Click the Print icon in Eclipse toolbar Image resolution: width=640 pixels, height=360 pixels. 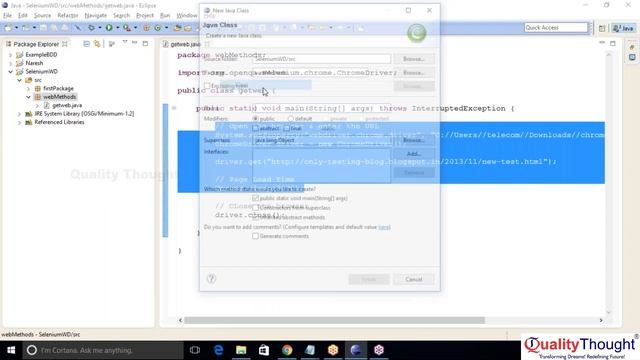click(x=65, y=28)
